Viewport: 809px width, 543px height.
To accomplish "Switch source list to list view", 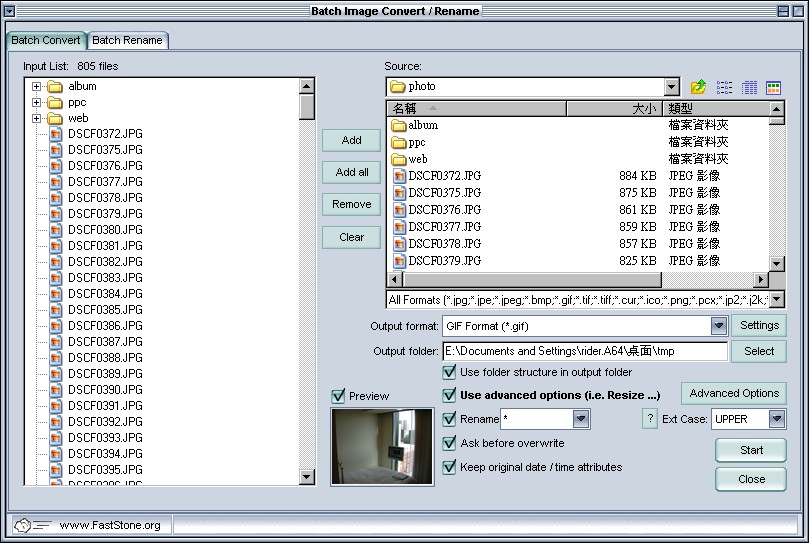I will click(725, 88).
